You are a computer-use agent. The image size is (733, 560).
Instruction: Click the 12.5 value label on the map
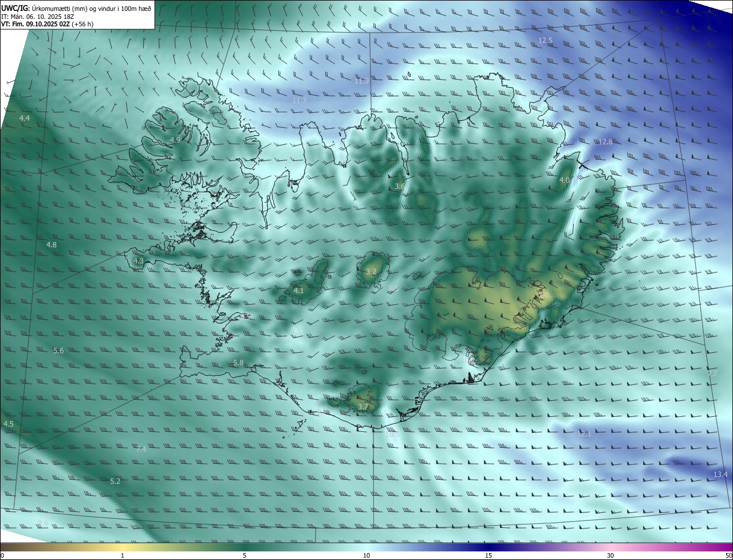coord(545,41)
